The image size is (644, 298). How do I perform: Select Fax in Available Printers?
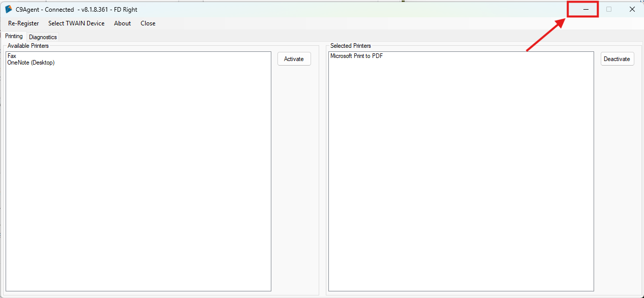tap(12, 56)
